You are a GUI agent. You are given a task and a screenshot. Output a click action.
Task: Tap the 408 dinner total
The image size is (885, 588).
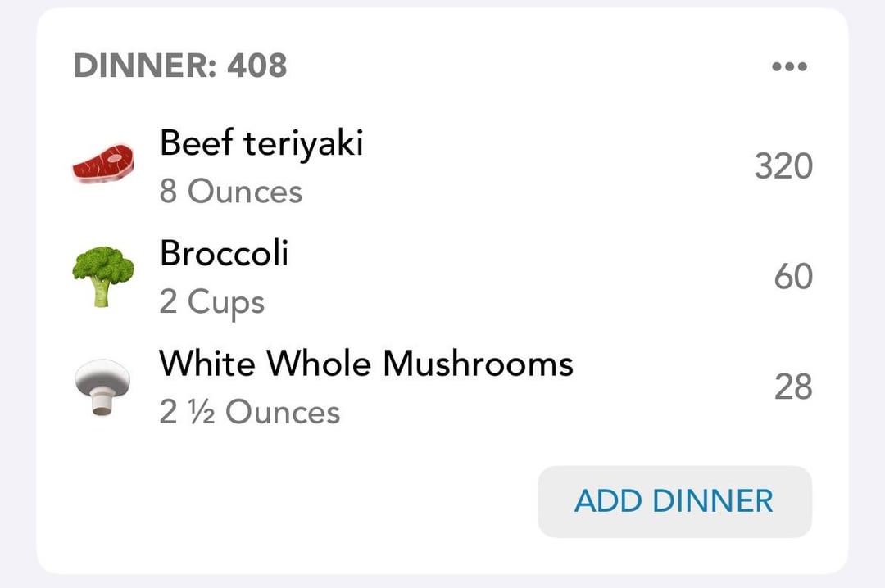click(257, 66)
